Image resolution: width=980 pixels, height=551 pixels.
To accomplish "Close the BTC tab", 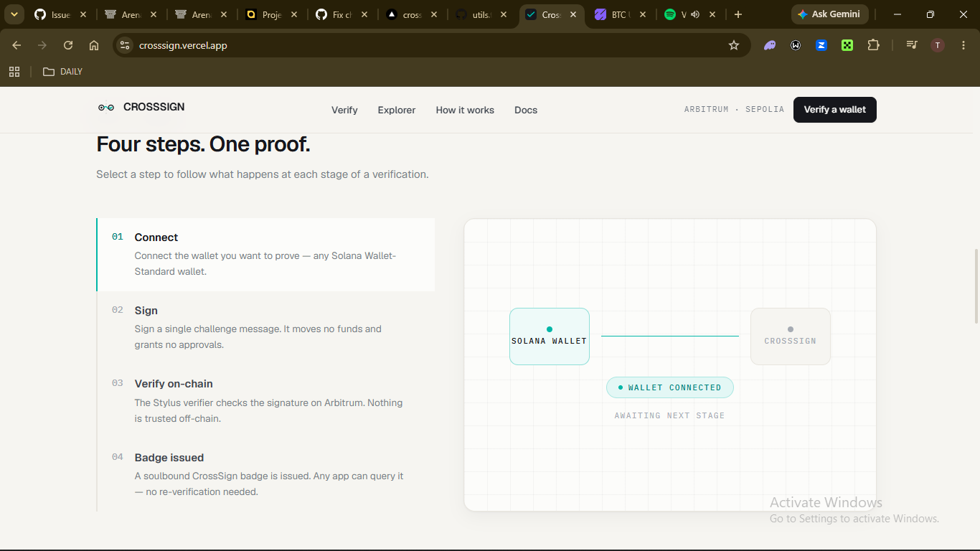I will tap(642, 14).
